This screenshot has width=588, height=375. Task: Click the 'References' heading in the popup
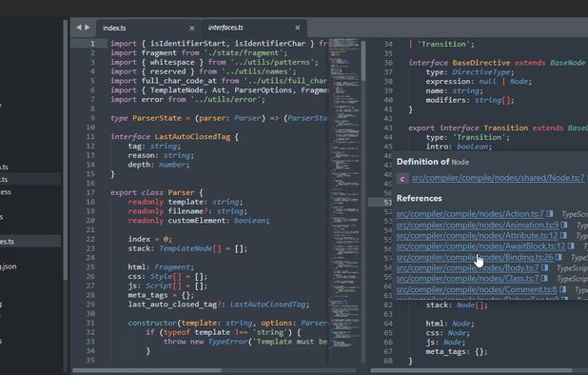click(x=420, y=198)
